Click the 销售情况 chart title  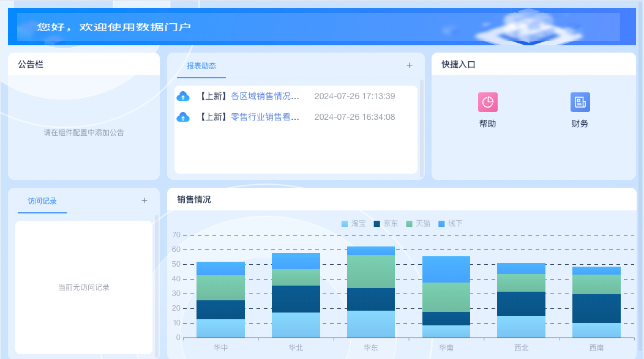194,200
